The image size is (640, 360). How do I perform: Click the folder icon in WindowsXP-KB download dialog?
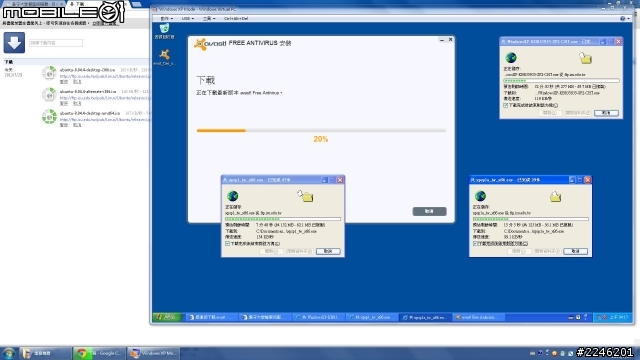click(x=585, y=58)
